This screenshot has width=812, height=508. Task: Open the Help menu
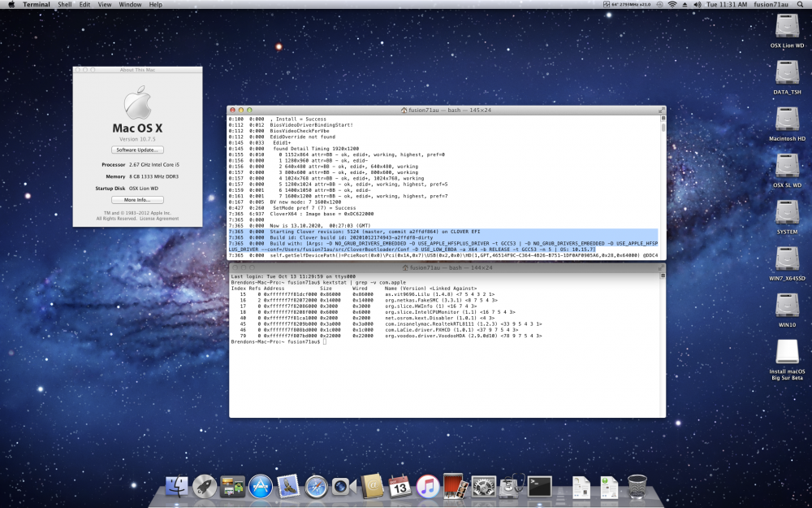pos(155,5)
